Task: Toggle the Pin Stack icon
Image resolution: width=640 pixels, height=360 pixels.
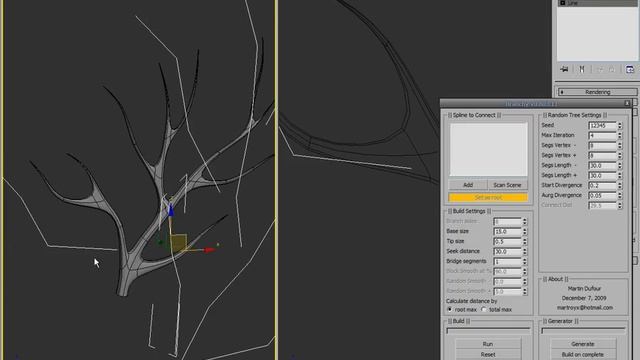Action: point(564,69)
